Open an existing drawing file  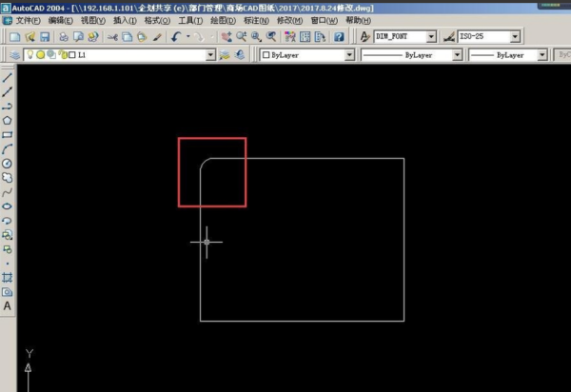pyautogui.click(x=30, y=36)
